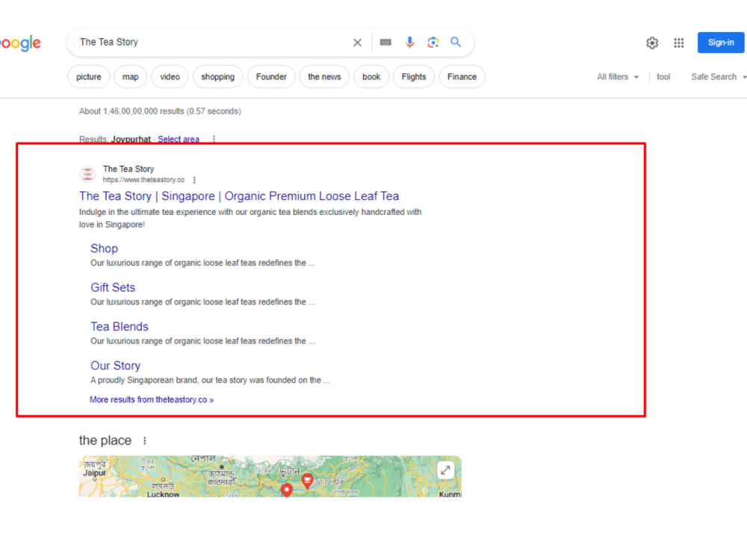Viewport: 747px width, 560px height.
Task: Open three-dot menu next to 'the place'
Action: (145, 441)
